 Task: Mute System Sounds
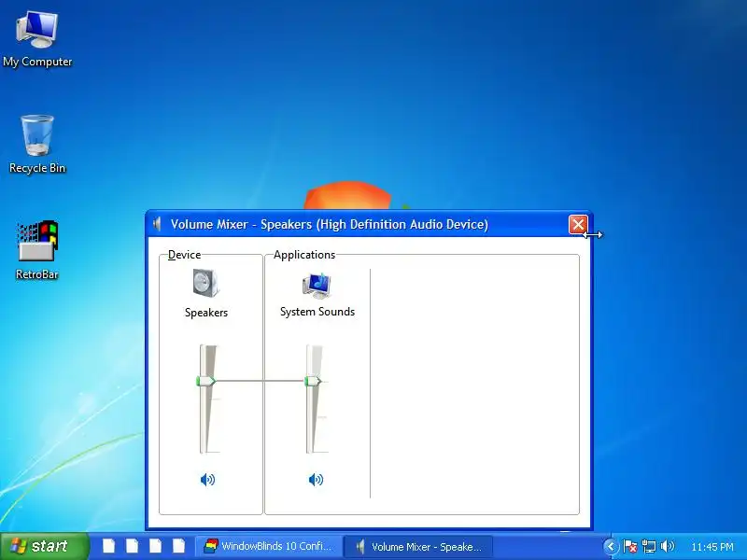[316, 480]
